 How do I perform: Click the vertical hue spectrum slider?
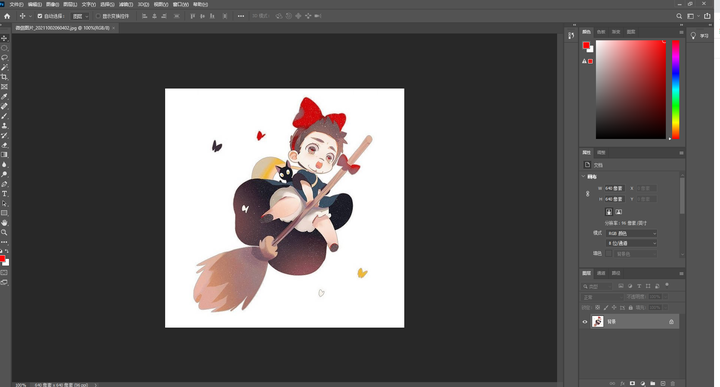[x=675, y=90]
